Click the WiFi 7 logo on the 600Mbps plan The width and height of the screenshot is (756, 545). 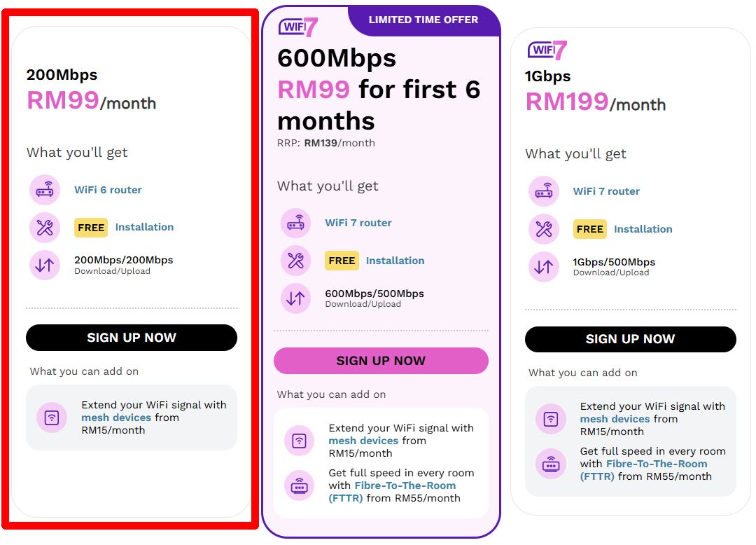pos(298,27)
